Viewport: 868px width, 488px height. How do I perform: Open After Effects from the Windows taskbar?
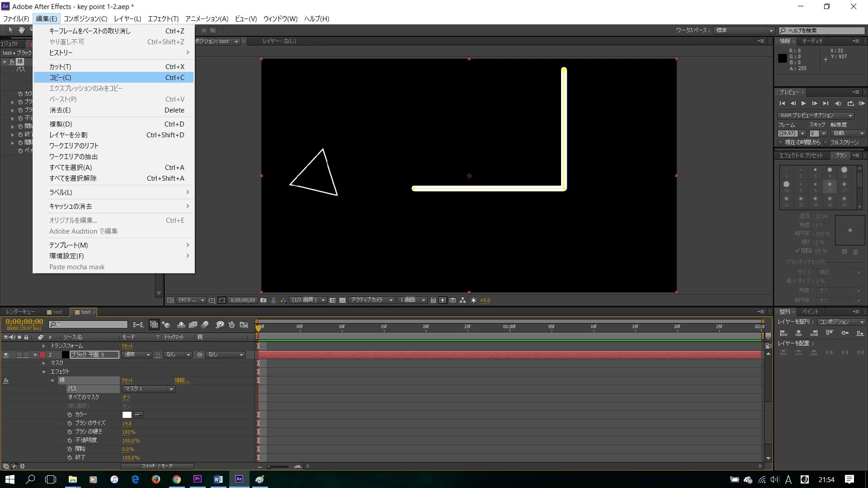click(239, 479)
